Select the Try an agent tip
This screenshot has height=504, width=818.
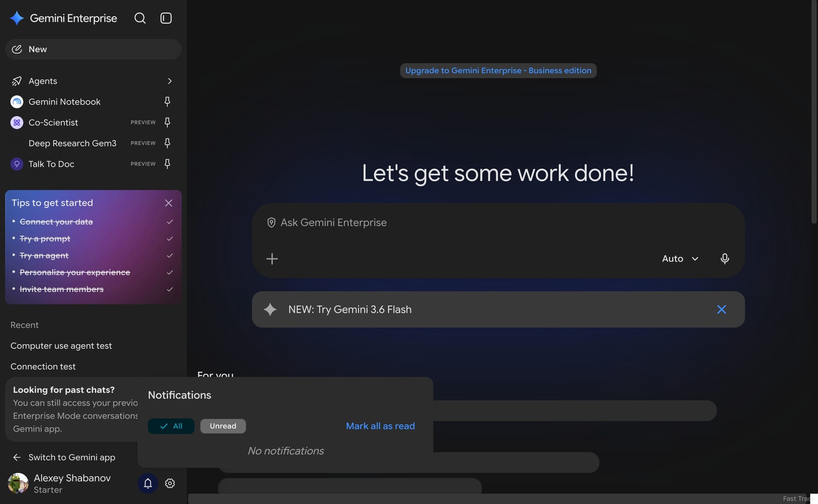click(44, 255)
